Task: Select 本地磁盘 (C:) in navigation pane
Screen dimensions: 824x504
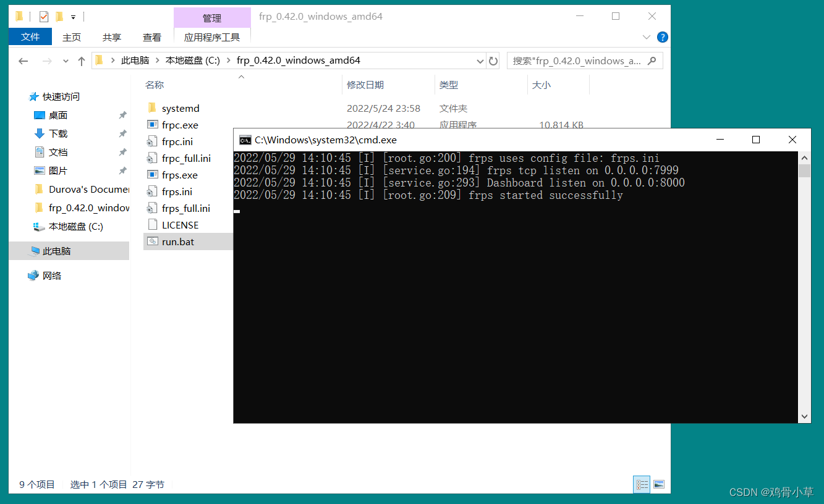Action: [75, 227]
